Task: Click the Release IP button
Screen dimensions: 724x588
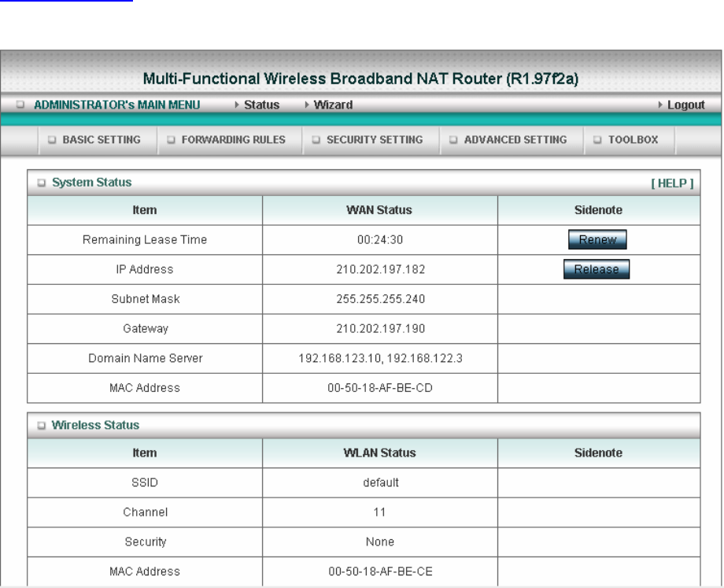Action: [x=597, y=269]
